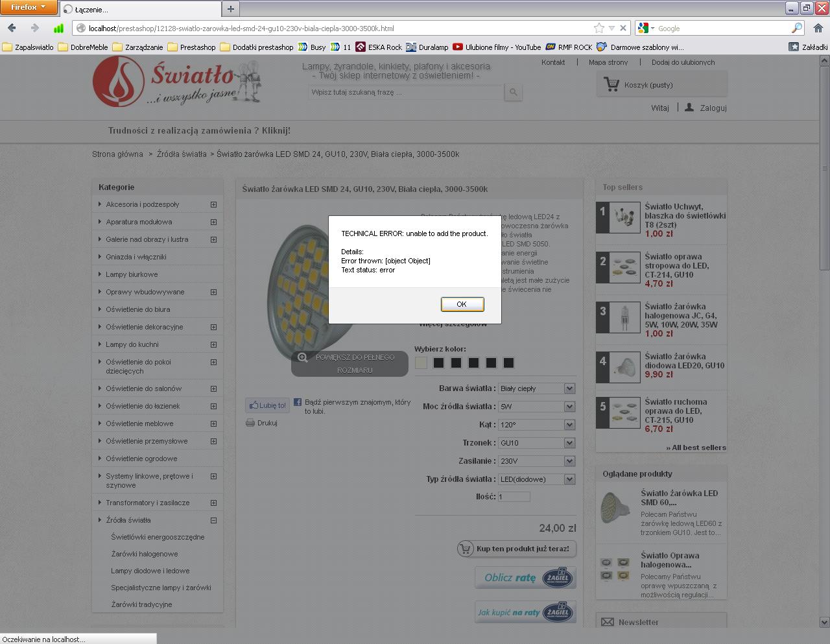
Task: Click the browser Back arrow
Action: (x=12, y=28)
